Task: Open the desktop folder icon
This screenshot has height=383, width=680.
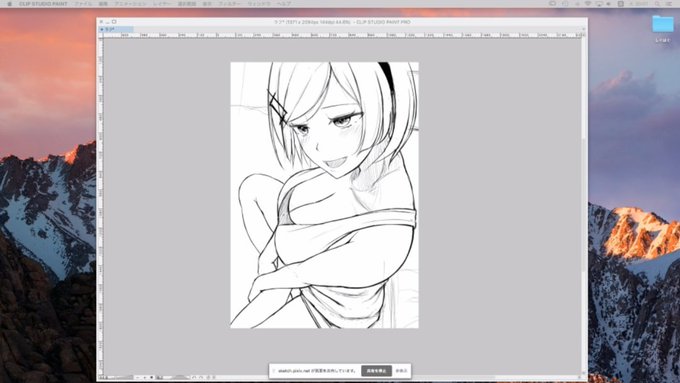Action: coord(663,24)
